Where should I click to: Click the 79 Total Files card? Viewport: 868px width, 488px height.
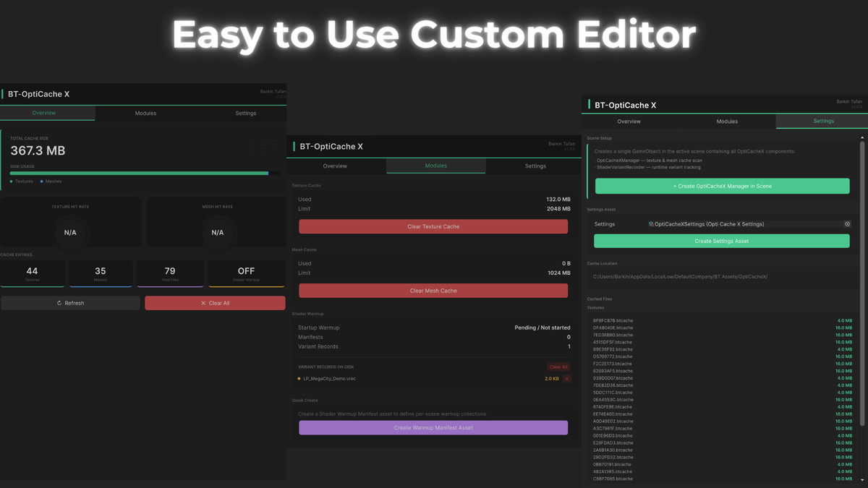click(x=170, y=273)
